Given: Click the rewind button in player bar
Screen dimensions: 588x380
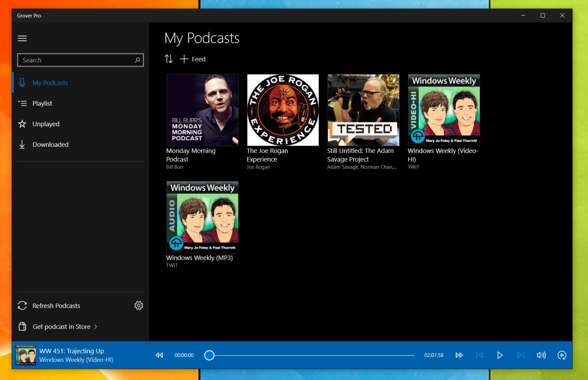Looking at the screenshot, I should (x=159, y=355).
